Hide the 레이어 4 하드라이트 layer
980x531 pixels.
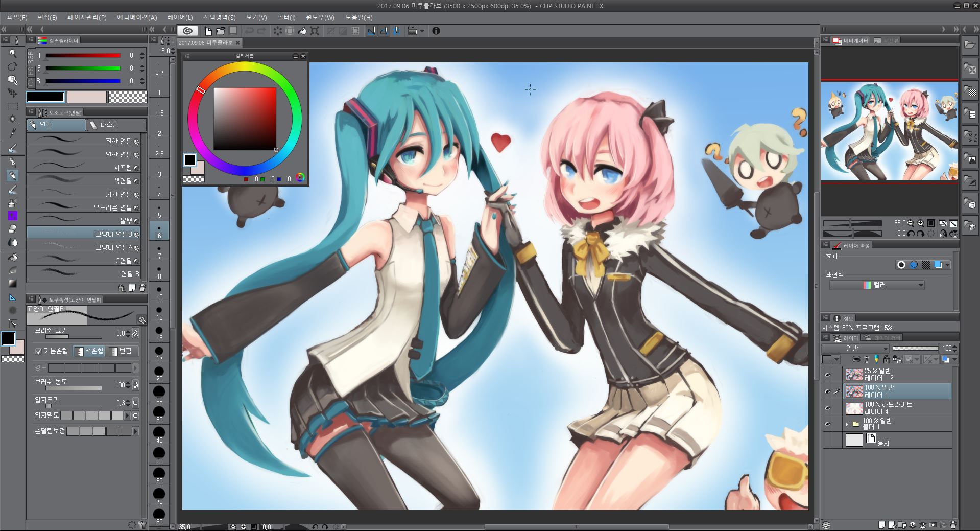click(827, 408)
